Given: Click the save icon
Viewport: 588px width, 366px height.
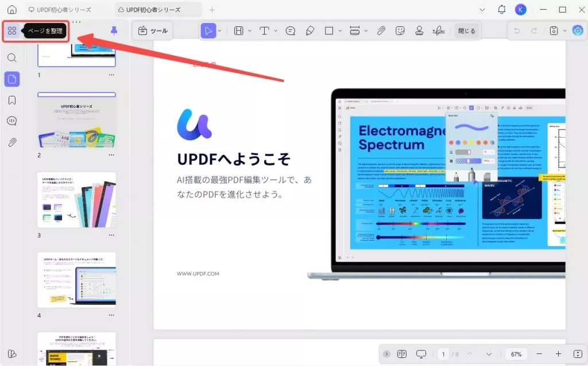Looking at the screenshot, I should point(554,31).
